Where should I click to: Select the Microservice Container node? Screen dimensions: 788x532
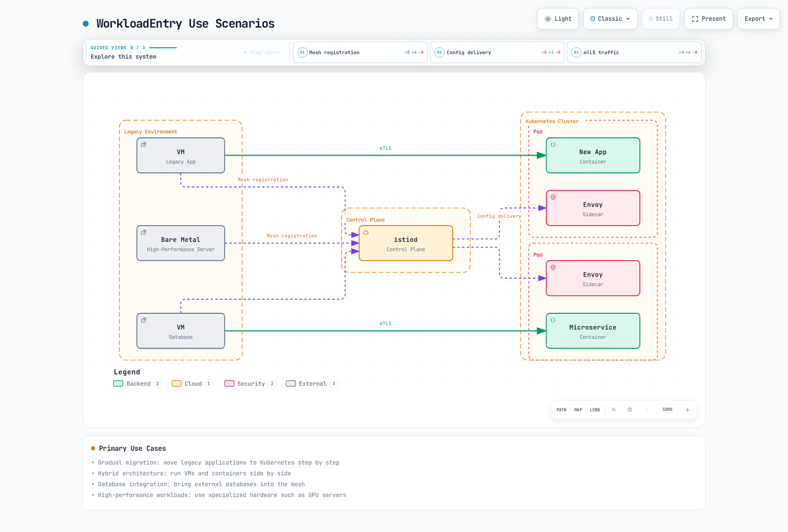point(593,331)
